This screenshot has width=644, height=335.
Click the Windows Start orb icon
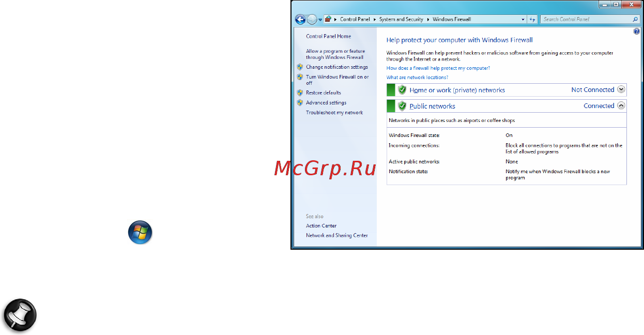(140, 232)
